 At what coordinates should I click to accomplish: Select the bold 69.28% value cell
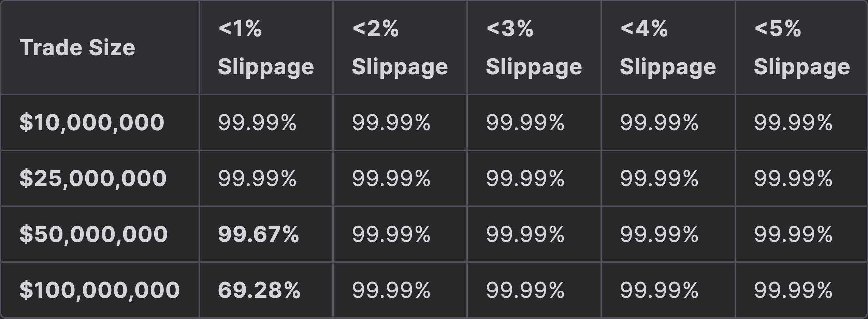259,290
